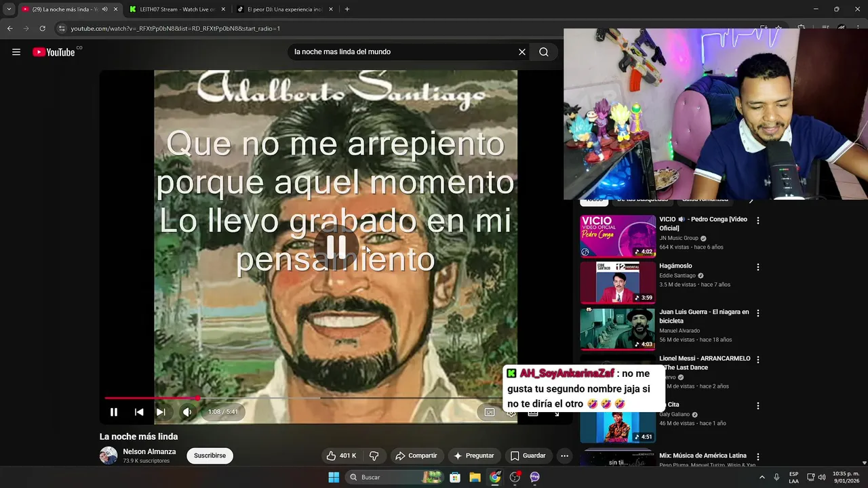
Task: Open options for Mix Música de América Latina
Action: [758, 457]
